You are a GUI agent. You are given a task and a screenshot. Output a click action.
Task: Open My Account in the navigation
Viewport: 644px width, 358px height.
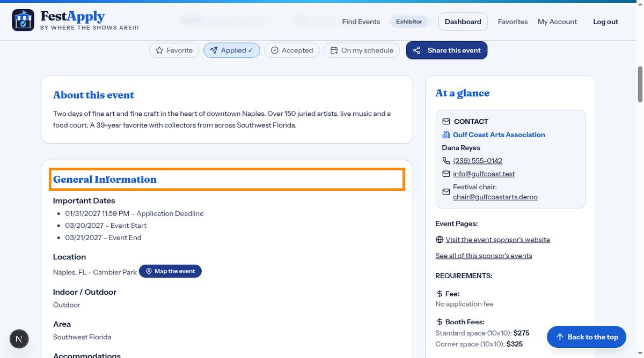coord(557,22)
